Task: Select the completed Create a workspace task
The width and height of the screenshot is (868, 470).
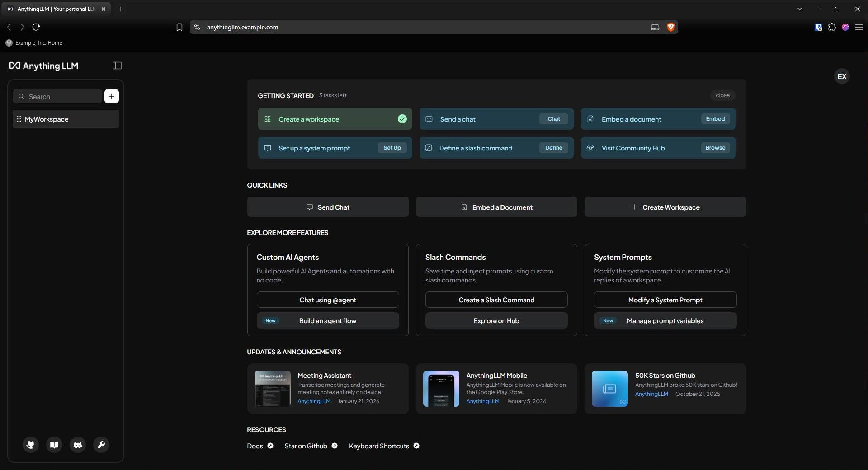Action: [335, 119]
